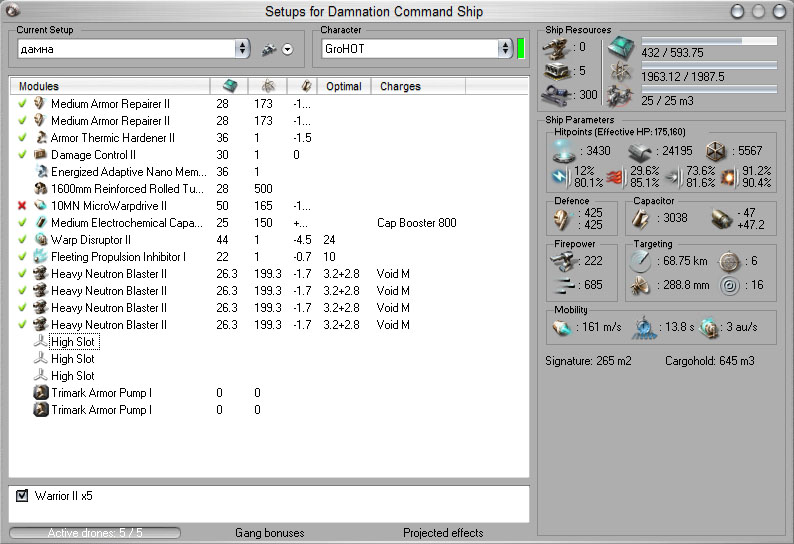This screenshot has height=544, width=794.
Task: Click the align time icon 13.8 s
Action: coord(644,328)
